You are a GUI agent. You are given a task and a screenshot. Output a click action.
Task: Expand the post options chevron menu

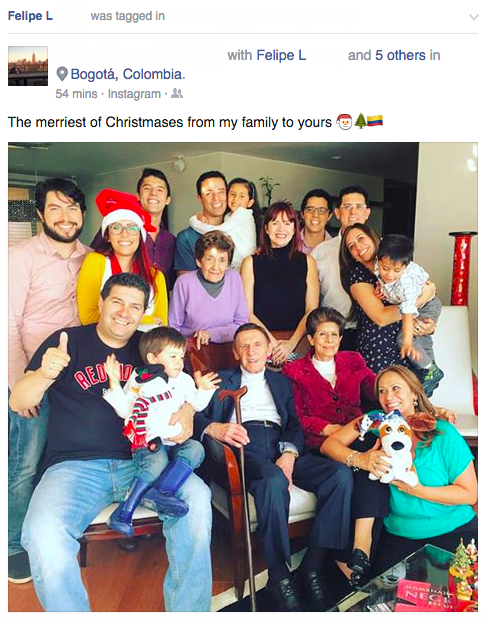click(x=473, y=17)
